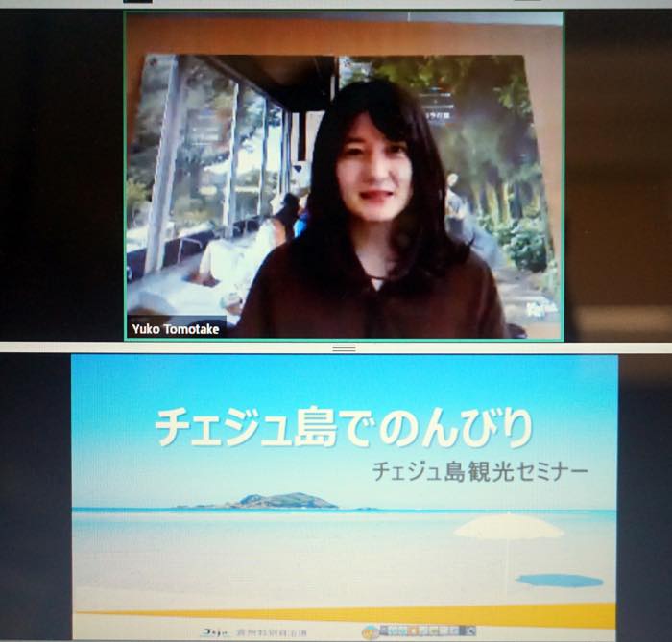
Task: Click the 'Yuko Tomotake' name label
Action: 176,329
